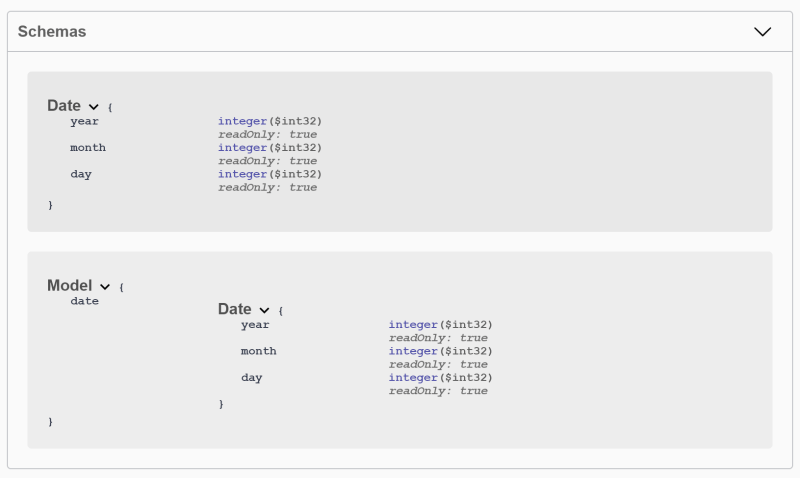Click the Model schema title

point(69,285)
